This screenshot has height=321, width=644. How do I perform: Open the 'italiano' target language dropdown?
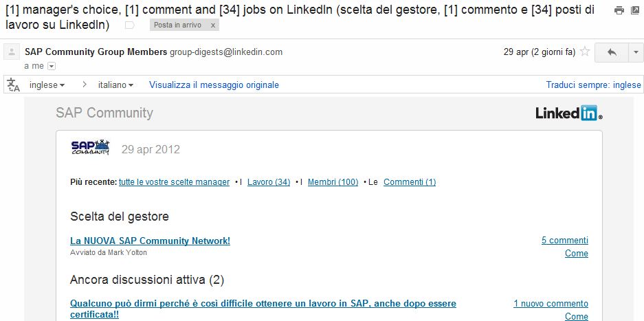115,85
